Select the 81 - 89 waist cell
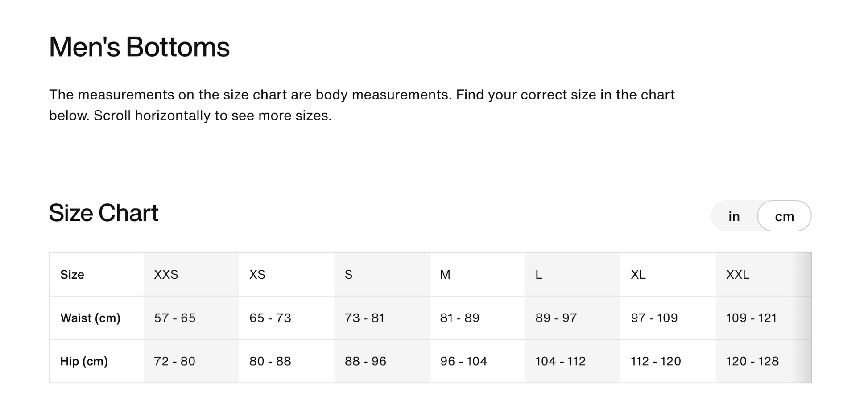The height and width of the screenshot is (417, 868). [460, 318]
